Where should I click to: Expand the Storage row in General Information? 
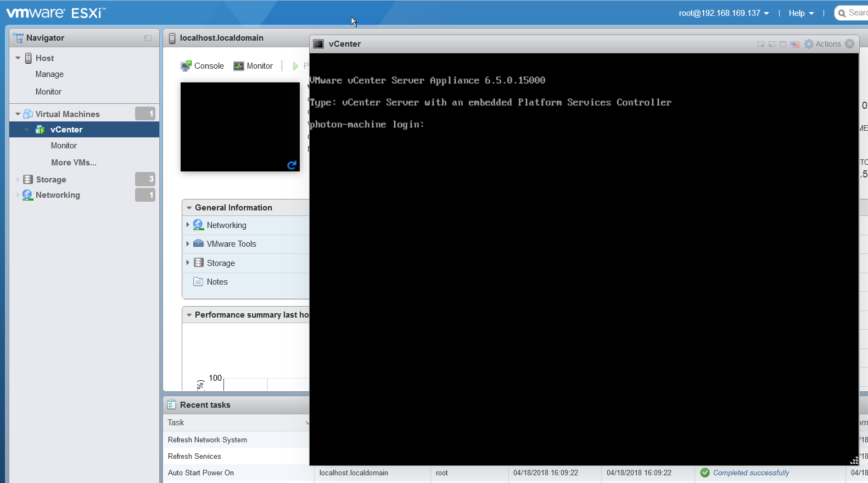pyautogui.click(x=188, y=263)
